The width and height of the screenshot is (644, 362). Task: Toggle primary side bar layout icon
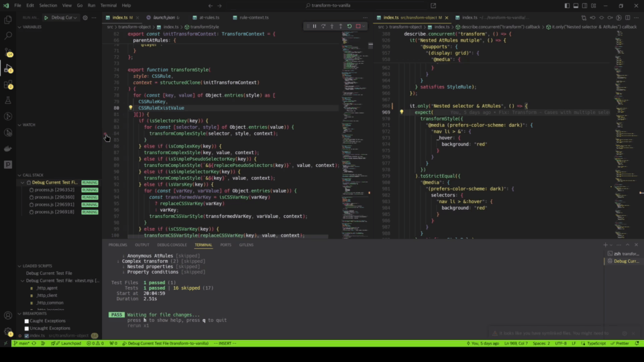coord(567,6)
